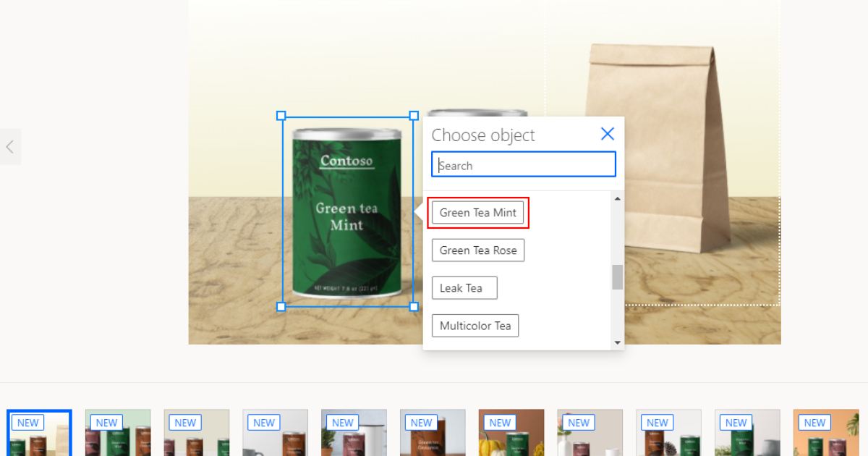Image resolution: width=868 pixels, height=456 pixels.
Task: Click bottom-left handle of bounding box
Action: pyautogui.click(x=281, y=307)
